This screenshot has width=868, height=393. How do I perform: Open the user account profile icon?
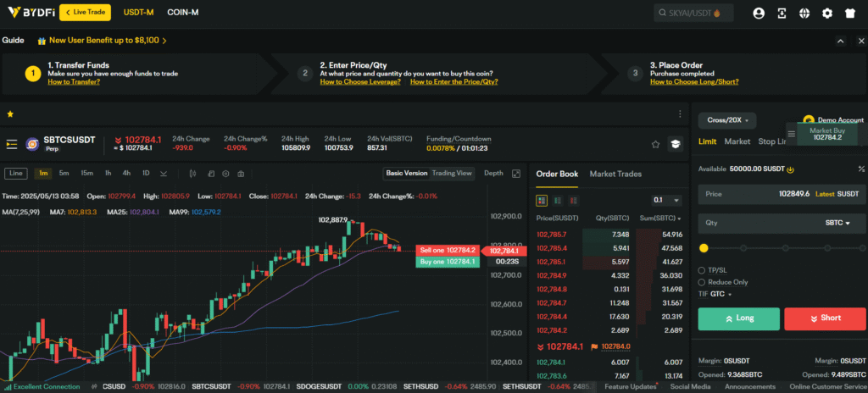coord(759,14)
